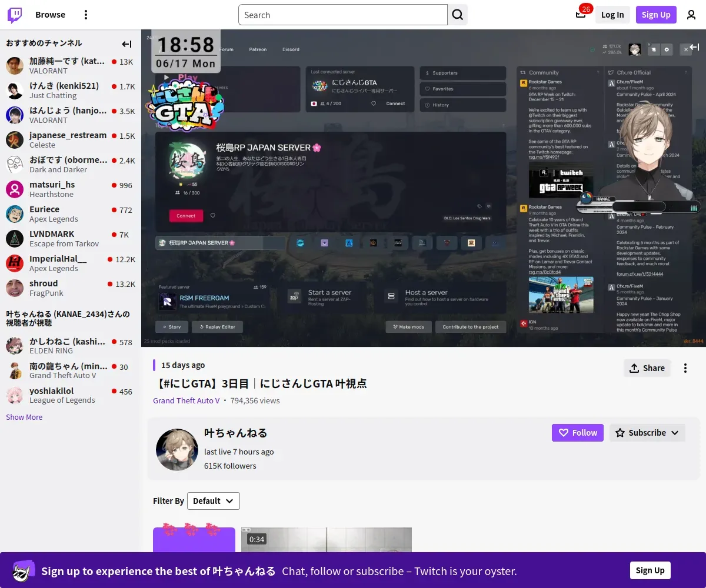Open the Twitch home logo
The width and height of the screenshot is (706, 588).
pos(15,15)
